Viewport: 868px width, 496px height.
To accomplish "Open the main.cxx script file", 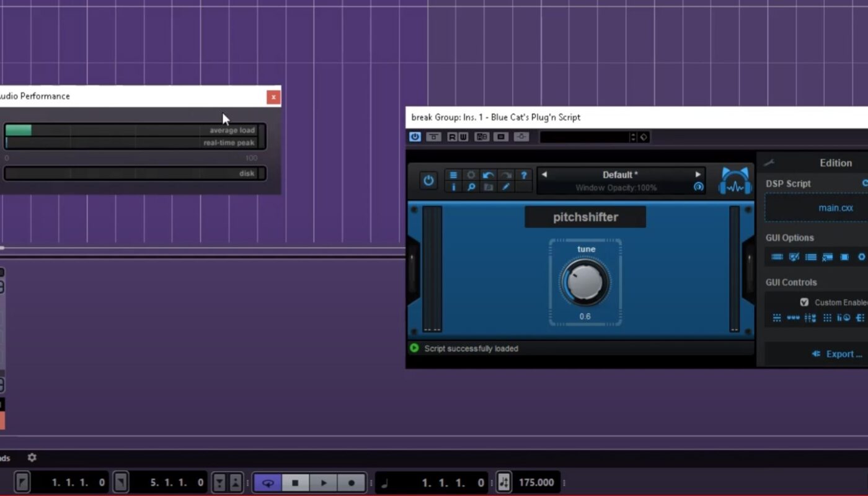I will click(x=836, y=208).
